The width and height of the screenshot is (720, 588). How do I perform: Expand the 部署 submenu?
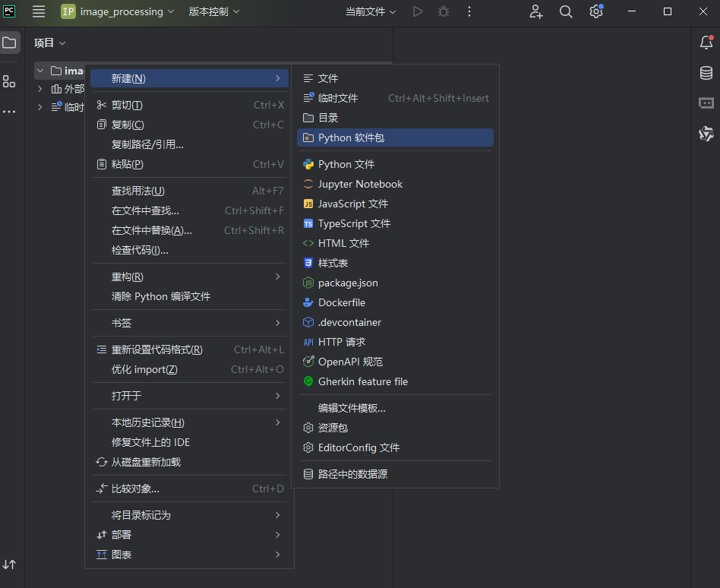pyautogui.click(x=189, y=535)
